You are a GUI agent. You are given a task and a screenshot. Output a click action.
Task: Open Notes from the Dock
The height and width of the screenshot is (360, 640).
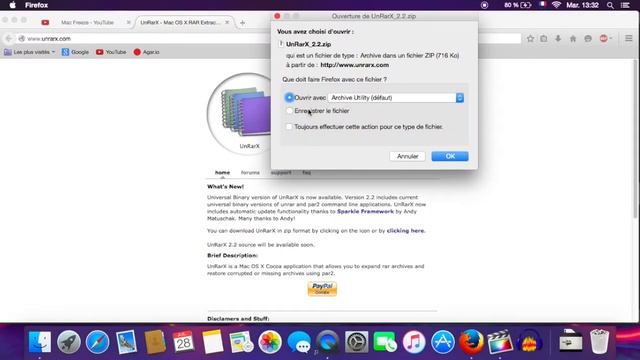pyautogui.click(x=212, y=342)
